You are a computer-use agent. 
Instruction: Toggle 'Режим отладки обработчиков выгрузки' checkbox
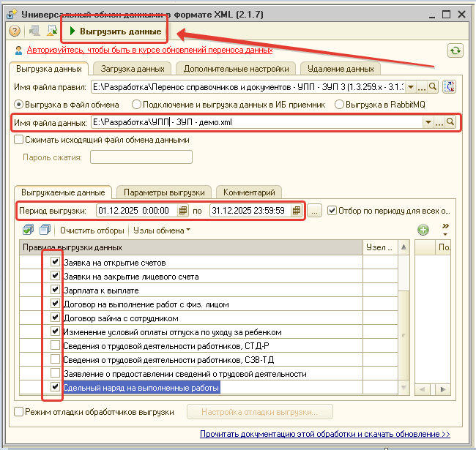18,411
